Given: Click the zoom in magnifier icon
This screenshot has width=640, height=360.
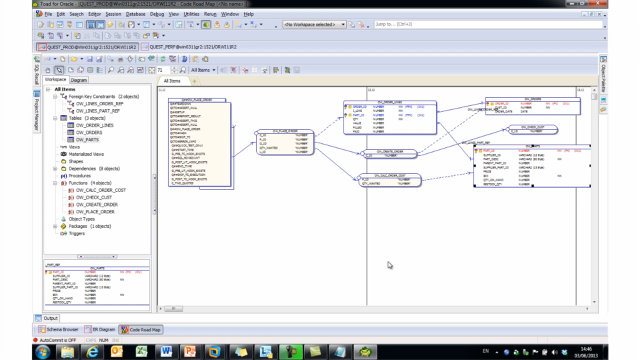Looking at the screenshot, I should [x=111, y=70].
